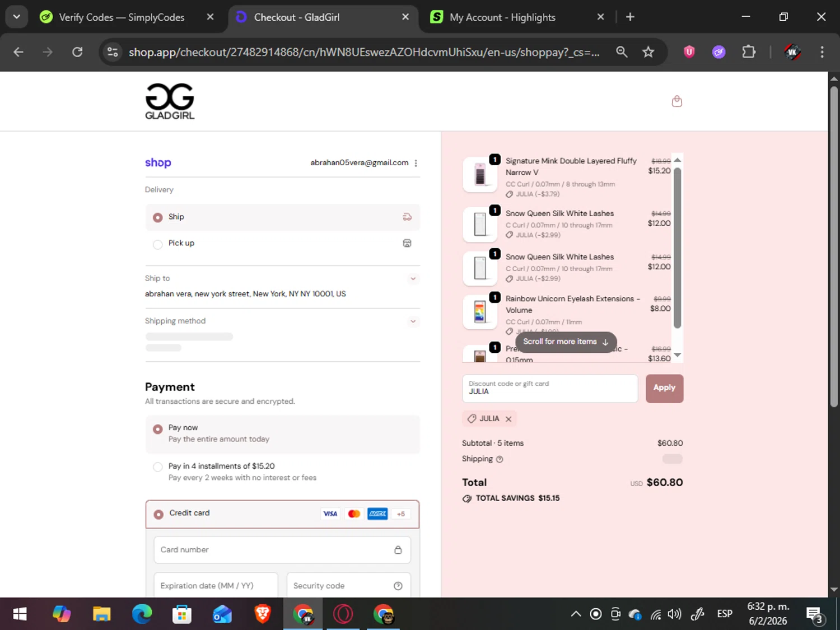Click the Rainbow Unicorn Eyelash thumbnail

[x=480, y=311]
